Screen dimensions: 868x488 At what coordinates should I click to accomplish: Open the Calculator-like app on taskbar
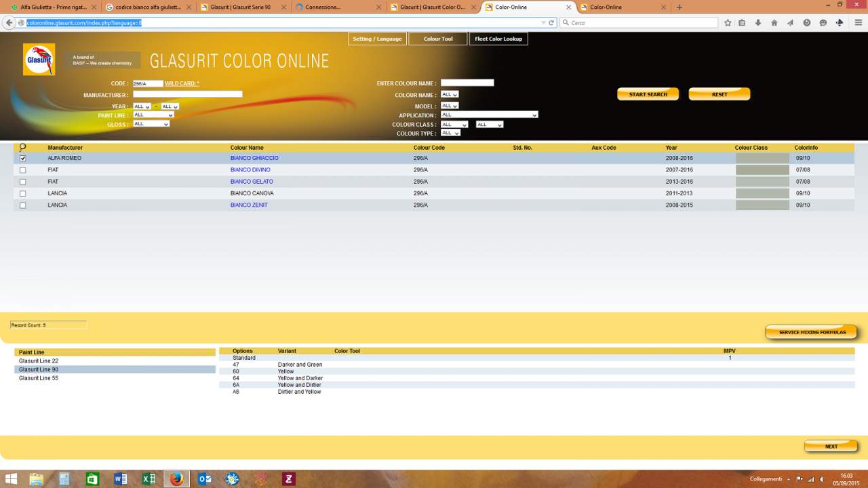(64, 479)
